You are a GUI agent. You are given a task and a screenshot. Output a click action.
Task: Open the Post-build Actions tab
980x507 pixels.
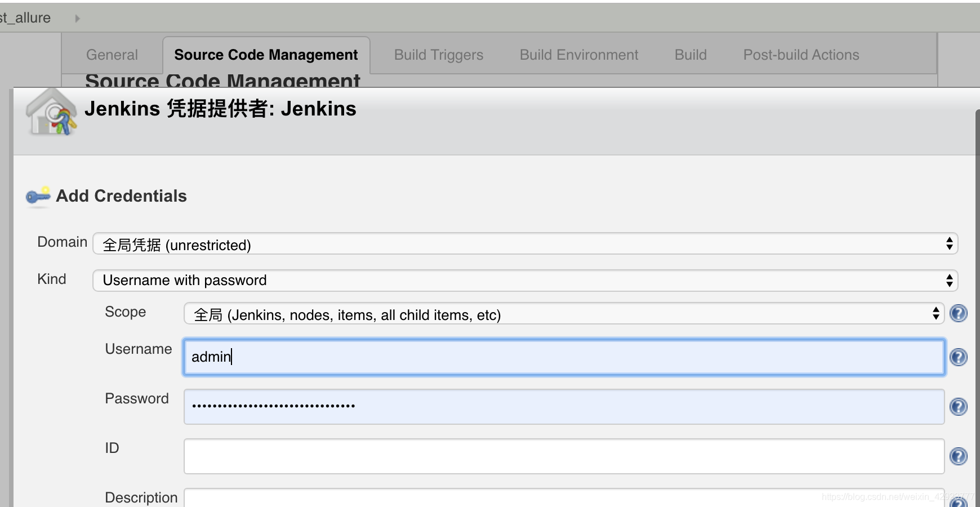click(801, 55)
